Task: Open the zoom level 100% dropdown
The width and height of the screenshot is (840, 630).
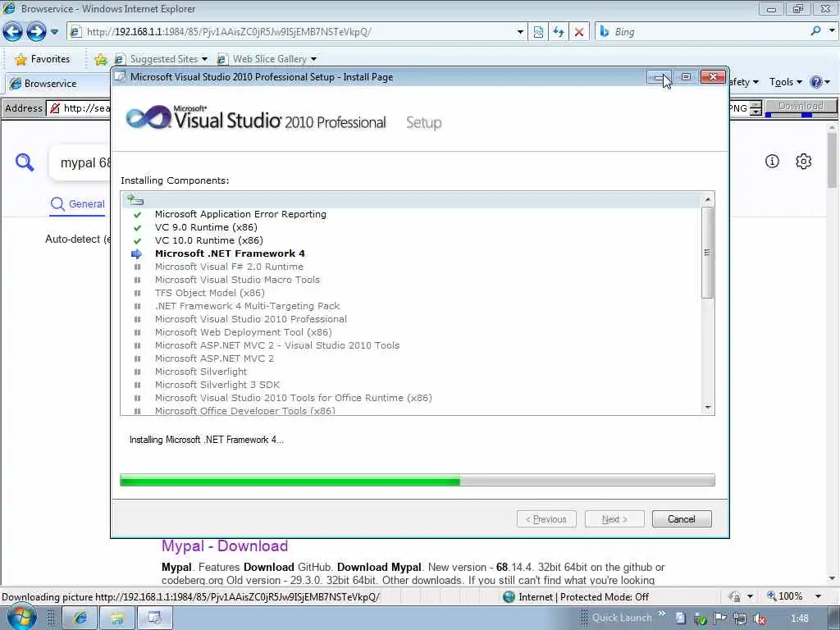Action: coord(818,596)
